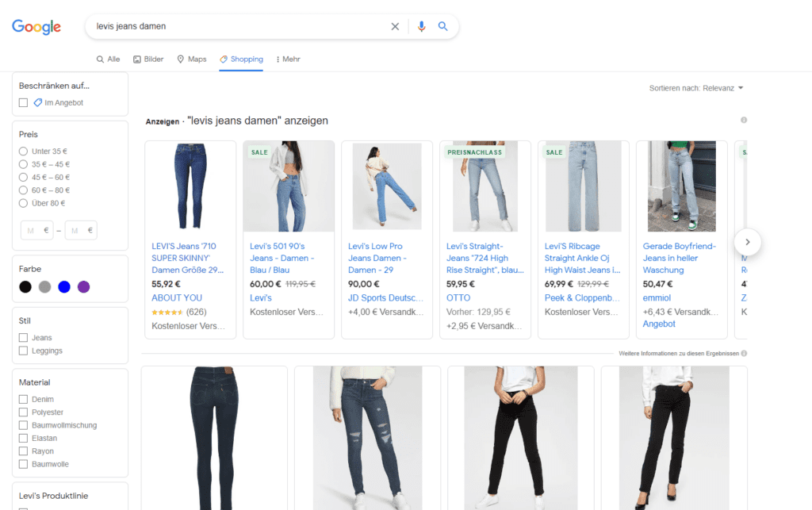The image size is (812, 510).
Task: Click the ripped skinny jeans result image
Action: 367,438
